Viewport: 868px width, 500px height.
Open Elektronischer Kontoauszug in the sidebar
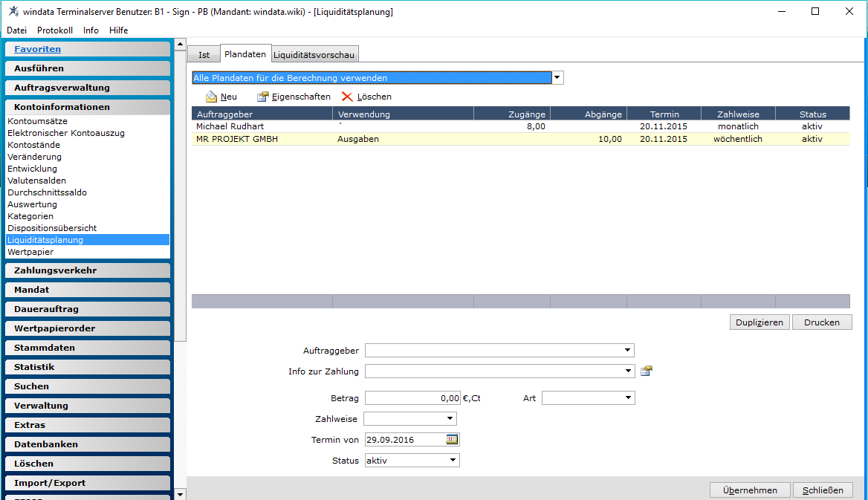66,133
